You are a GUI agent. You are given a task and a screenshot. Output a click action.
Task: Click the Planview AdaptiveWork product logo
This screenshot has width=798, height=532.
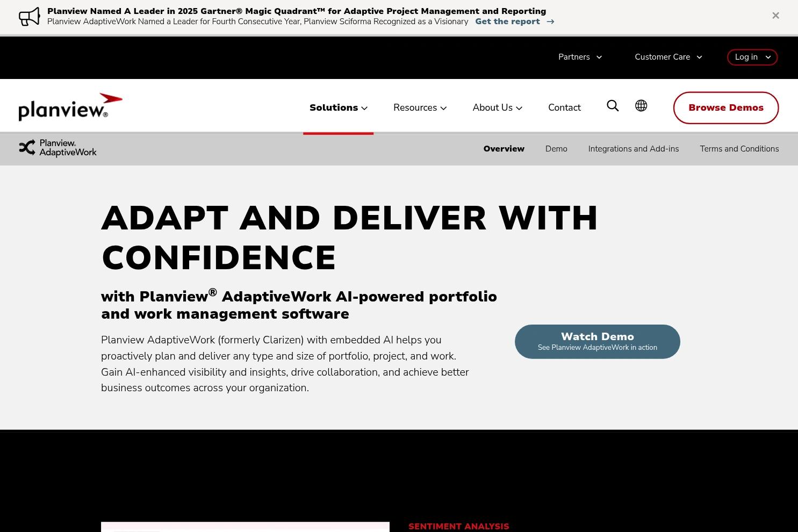click(x=58, y=148)
